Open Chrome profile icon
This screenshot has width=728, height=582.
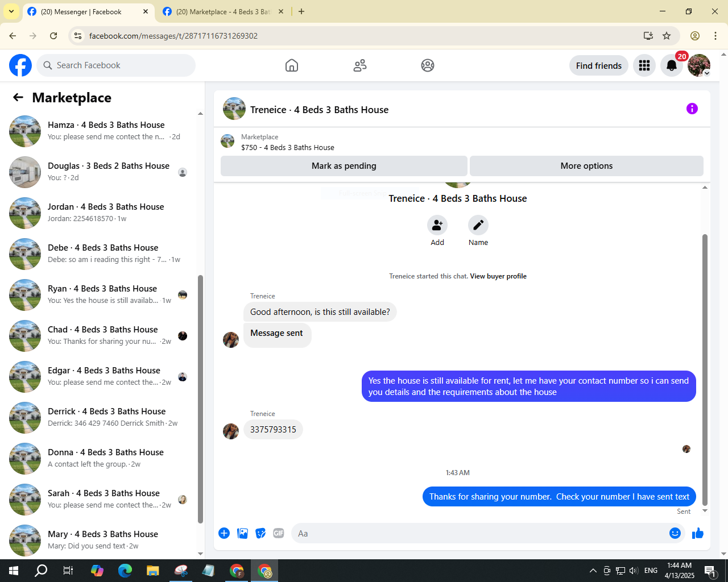pos(695,36)
